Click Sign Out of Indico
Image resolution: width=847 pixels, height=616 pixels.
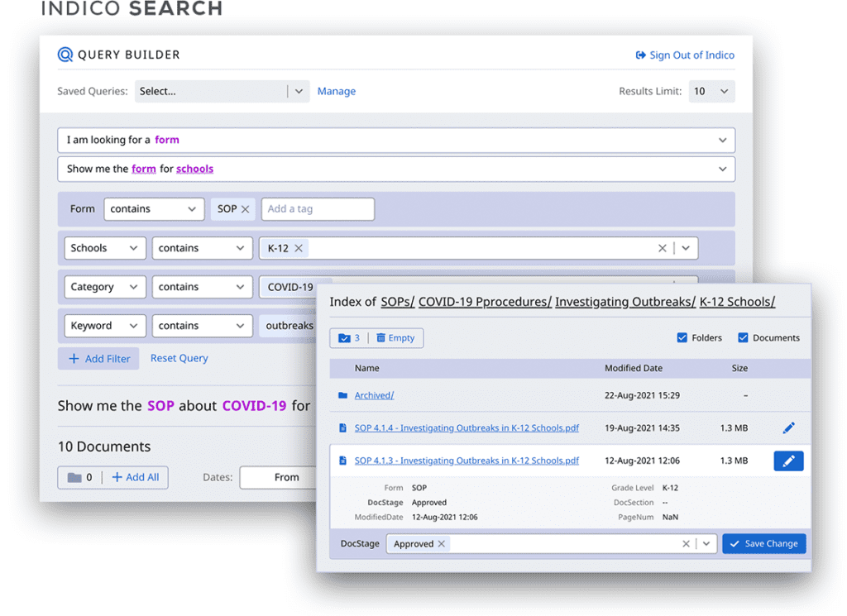click(x=685, y=55)
